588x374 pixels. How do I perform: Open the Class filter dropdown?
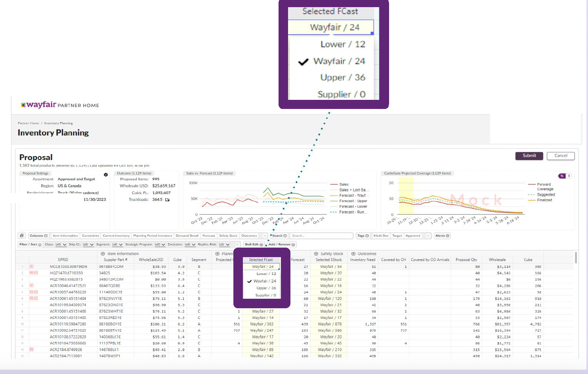pyautogui.click(x=61, y=244)
